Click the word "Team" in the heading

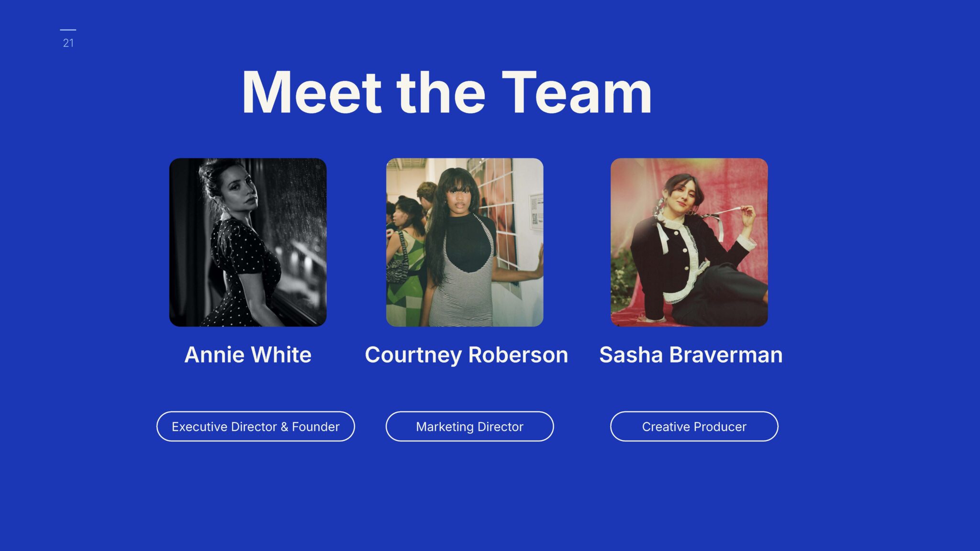point(577,93)
